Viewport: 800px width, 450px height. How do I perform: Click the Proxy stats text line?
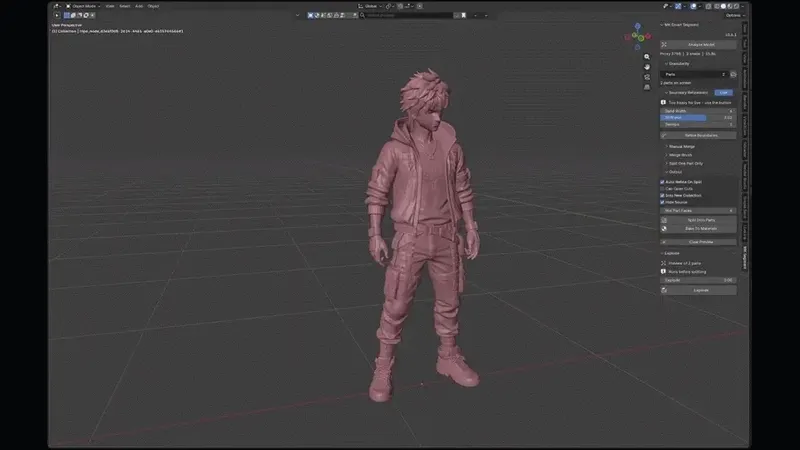click(688, 54)
